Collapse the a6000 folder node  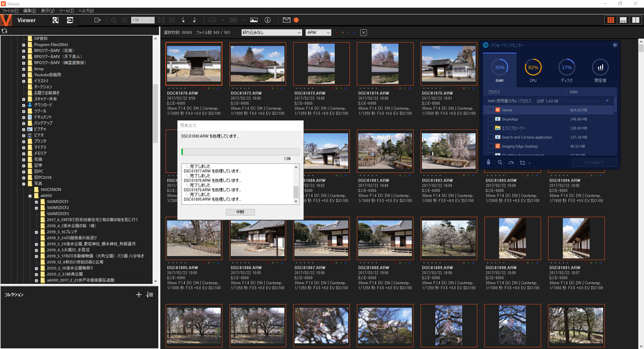click(30, 195)
